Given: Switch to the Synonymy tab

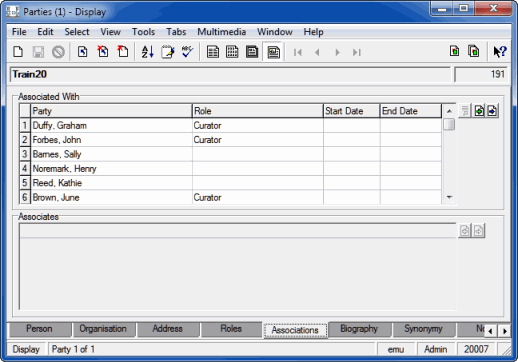Looking at the screenshot, I should pos(423,329).
